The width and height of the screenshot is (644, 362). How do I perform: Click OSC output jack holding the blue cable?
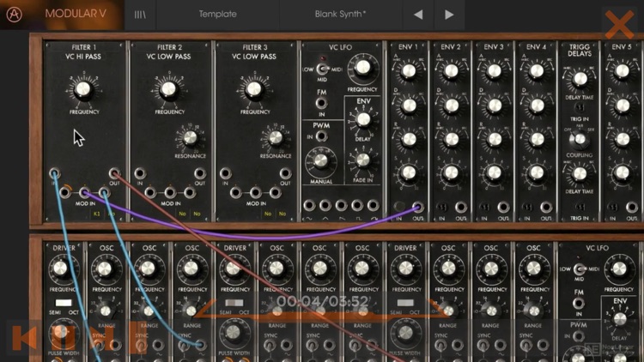tap(200, 345)
